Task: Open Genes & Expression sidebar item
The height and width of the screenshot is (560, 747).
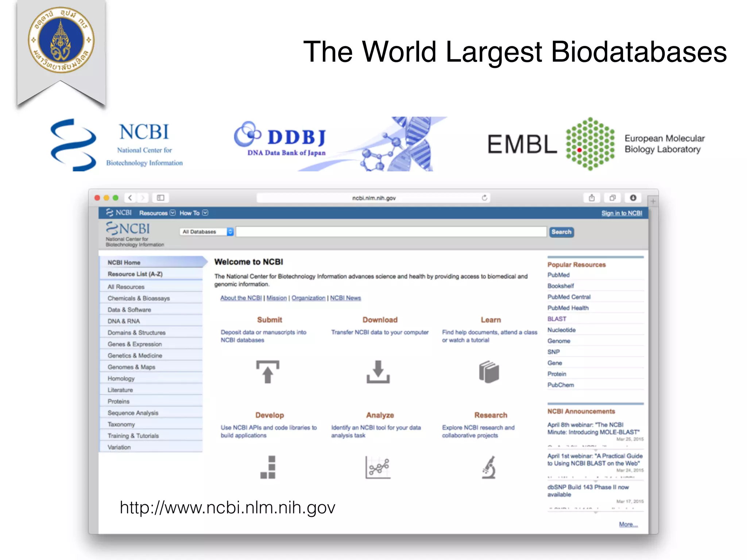Action: 151,344
